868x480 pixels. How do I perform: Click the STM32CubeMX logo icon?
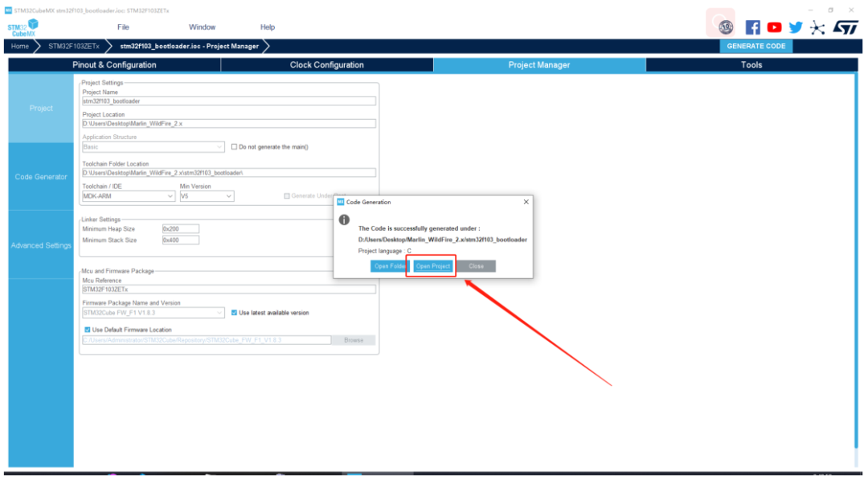tap(23, 27)
